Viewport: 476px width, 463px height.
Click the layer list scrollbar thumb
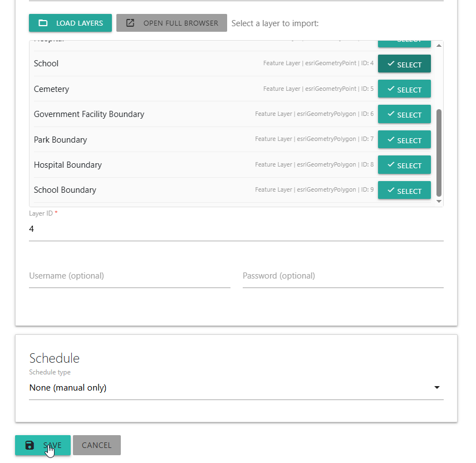coord(439,153)
